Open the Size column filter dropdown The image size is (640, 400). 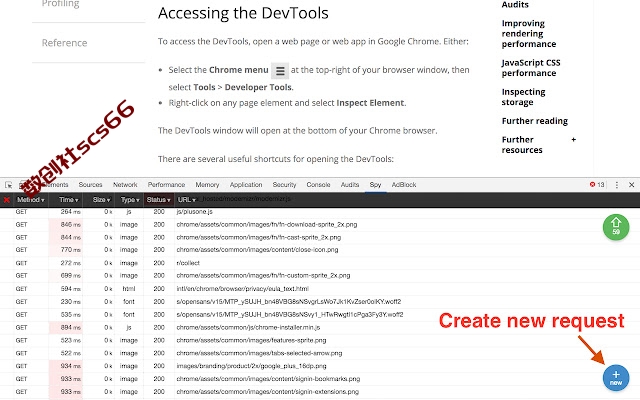coord(101,200)
